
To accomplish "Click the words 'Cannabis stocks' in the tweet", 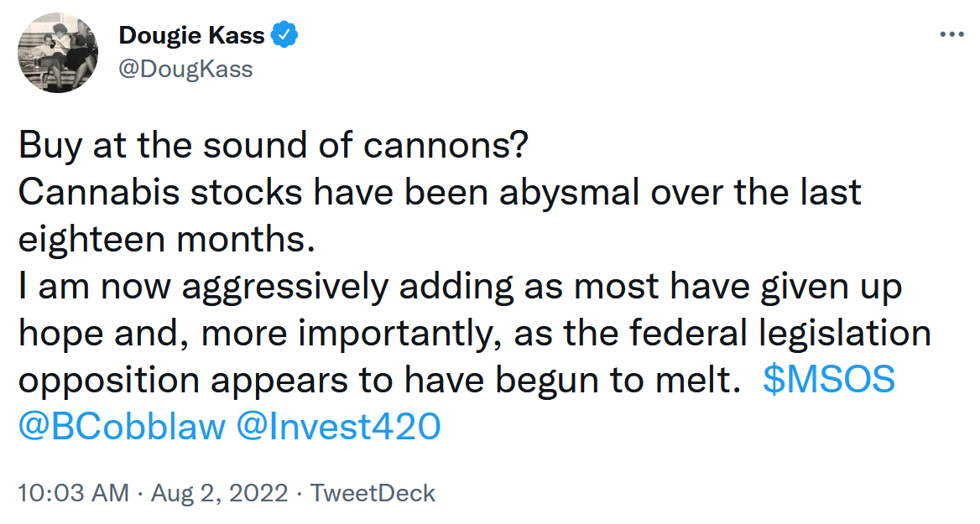I will (160, 192).
